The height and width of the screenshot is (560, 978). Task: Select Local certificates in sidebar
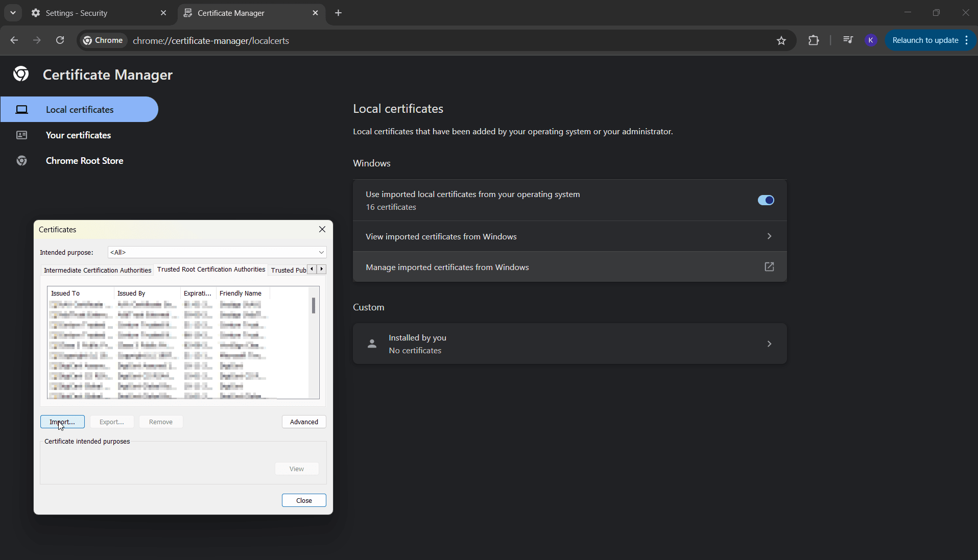click(x=79, y=109)
